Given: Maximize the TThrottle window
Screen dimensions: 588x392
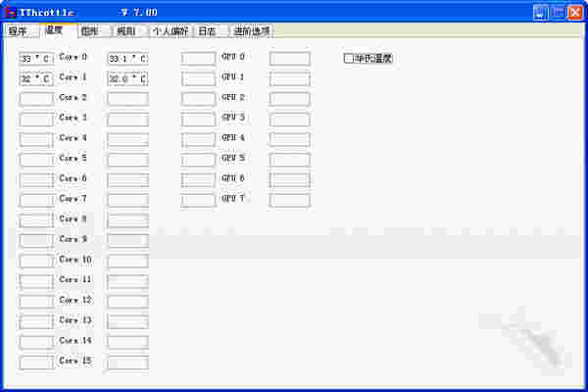Looking at the screenshot, I should pos(558,13).
